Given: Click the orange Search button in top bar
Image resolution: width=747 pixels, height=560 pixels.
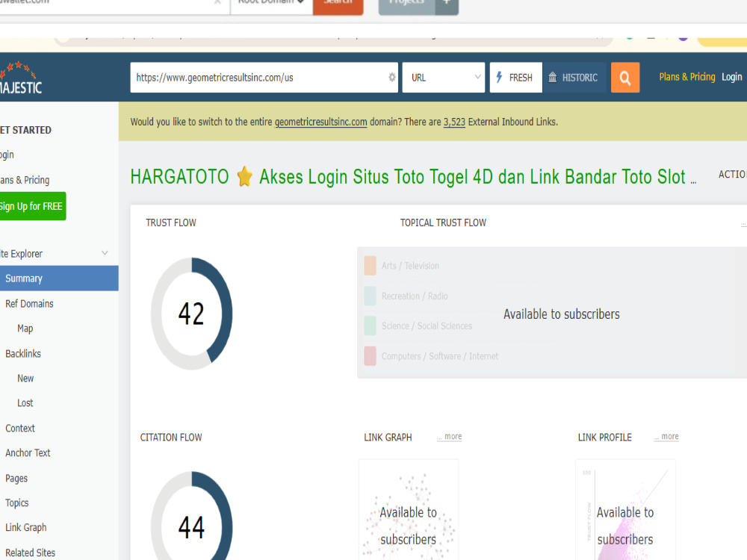Looking at the screenshot, I should (x=338, y=7).
